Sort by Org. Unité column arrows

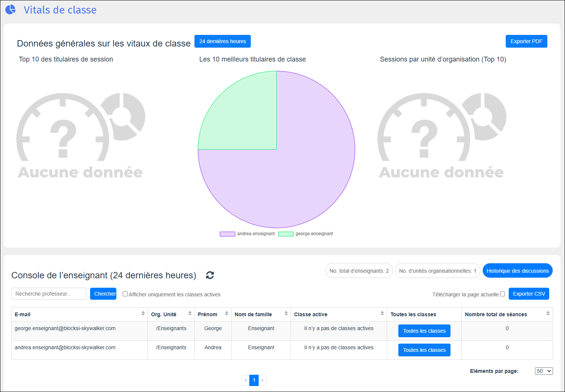click(190, 314)
